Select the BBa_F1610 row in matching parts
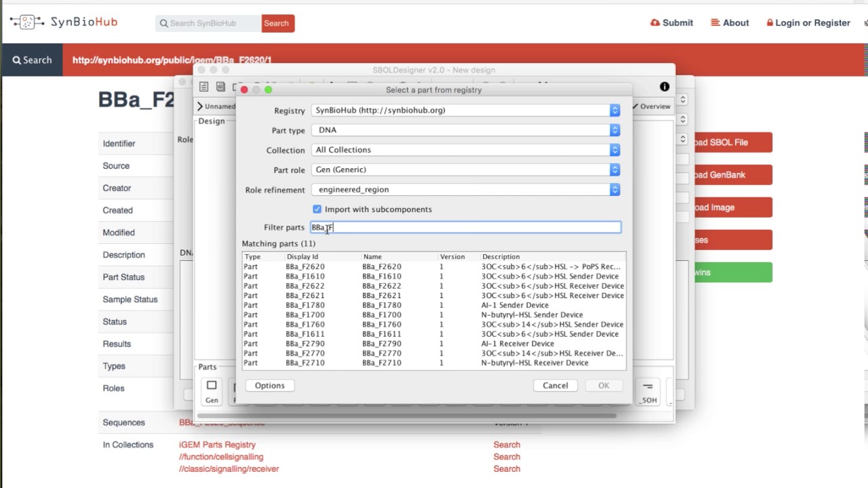868x488 pixels. coord(434,277)
